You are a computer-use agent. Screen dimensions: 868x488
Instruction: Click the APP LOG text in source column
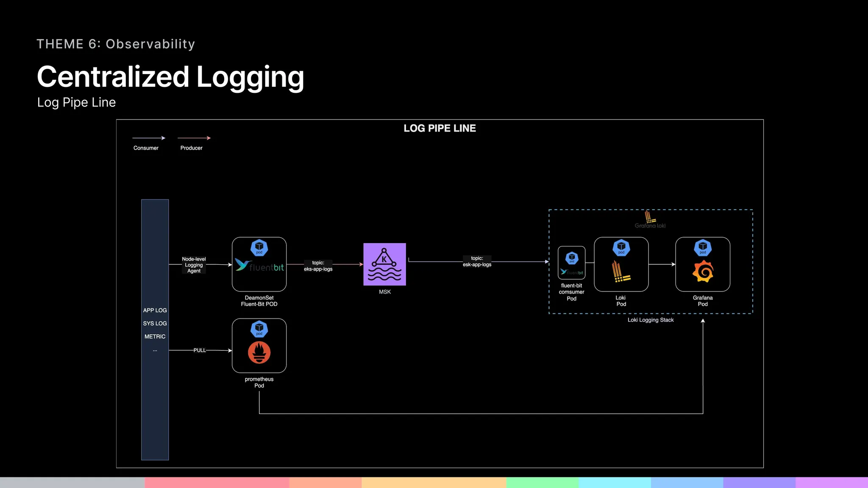coord(155,311)
